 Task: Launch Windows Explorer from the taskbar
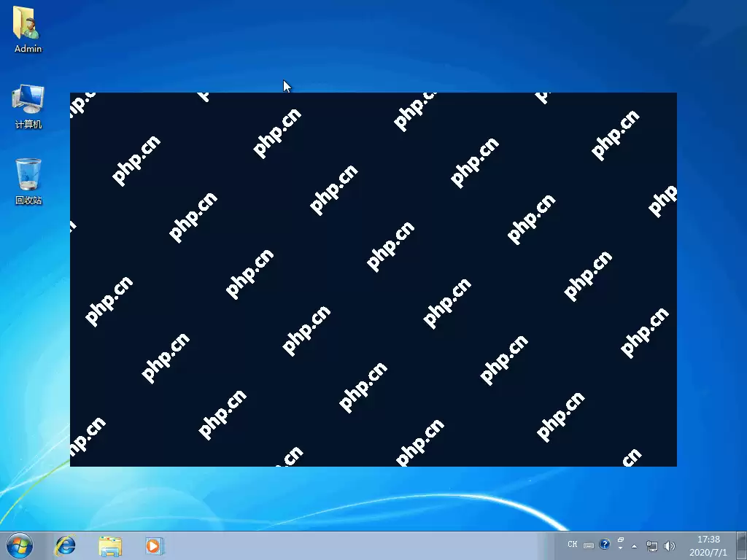109,545
